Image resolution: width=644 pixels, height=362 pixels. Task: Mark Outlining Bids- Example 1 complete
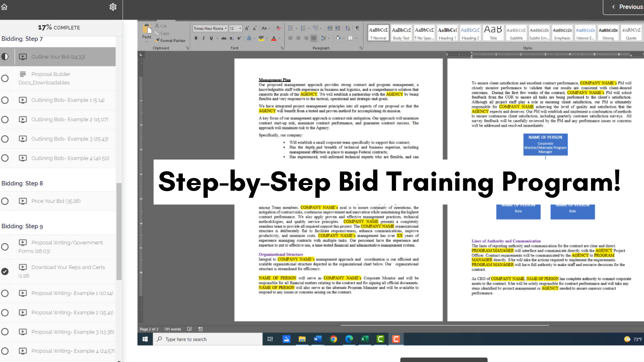coord(5,100)
